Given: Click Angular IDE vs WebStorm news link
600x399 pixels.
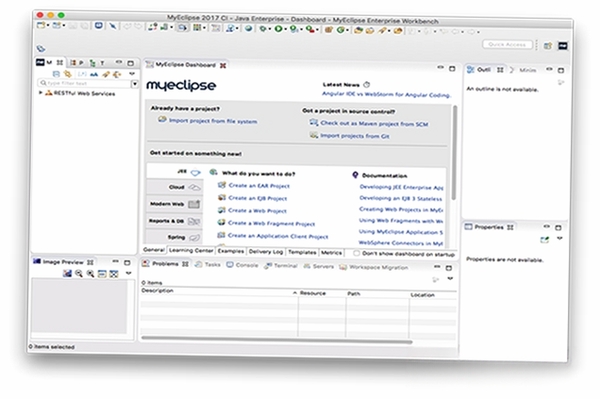Looking at the screenshot, I should (x=386, y=94).
